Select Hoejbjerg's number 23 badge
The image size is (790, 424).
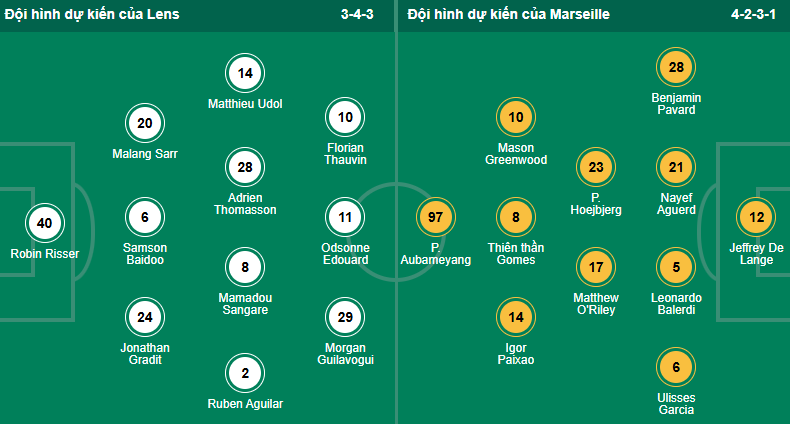[596, 167]
